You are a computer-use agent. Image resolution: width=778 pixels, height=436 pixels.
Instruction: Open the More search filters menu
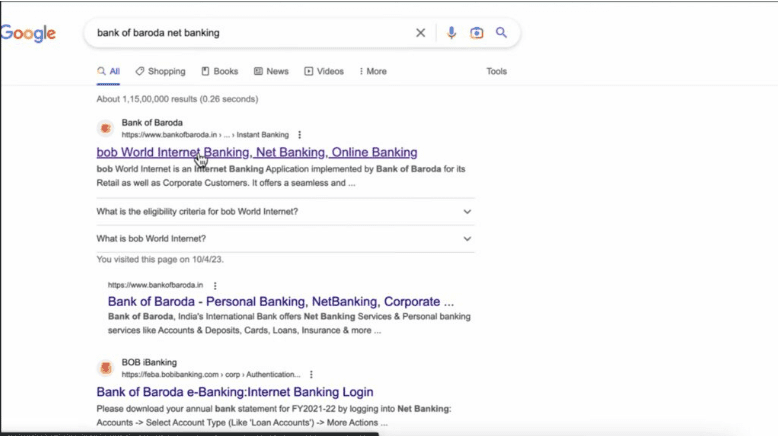pyautogui.click(x=373, y=71)
